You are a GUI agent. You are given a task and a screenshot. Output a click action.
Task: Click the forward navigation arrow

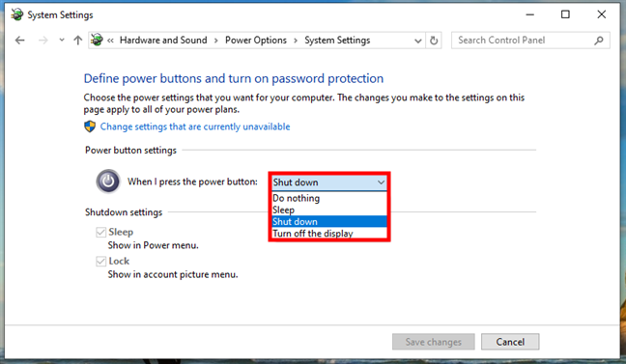pyautogui.click(x=43, y=41)
